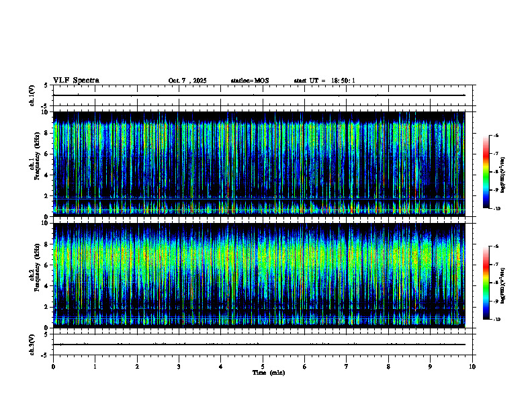532x411 pixels.
Task: Click the ch.3 voltage waveform trace
Action: coord(259,345)
